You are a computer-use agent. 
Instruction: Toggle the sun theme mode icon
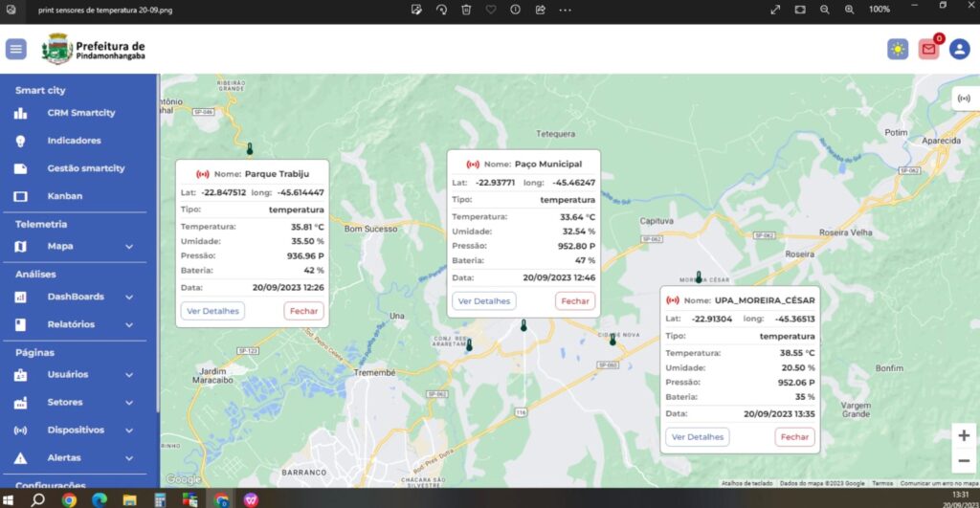pyautogui.click(x=897, y=49)
